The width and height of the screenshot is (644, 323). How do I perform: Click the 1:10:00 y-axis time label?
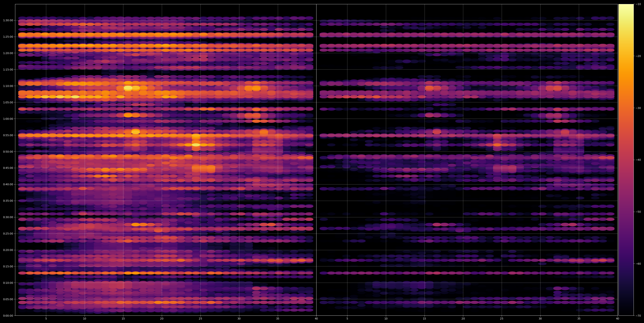point(8,86)
